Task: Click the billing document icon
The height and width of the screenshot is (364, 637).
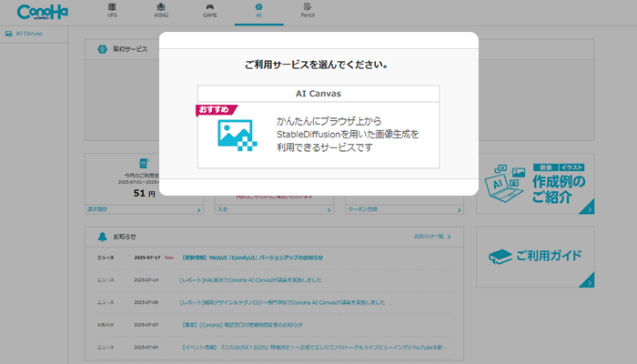Action: (144, 163)
